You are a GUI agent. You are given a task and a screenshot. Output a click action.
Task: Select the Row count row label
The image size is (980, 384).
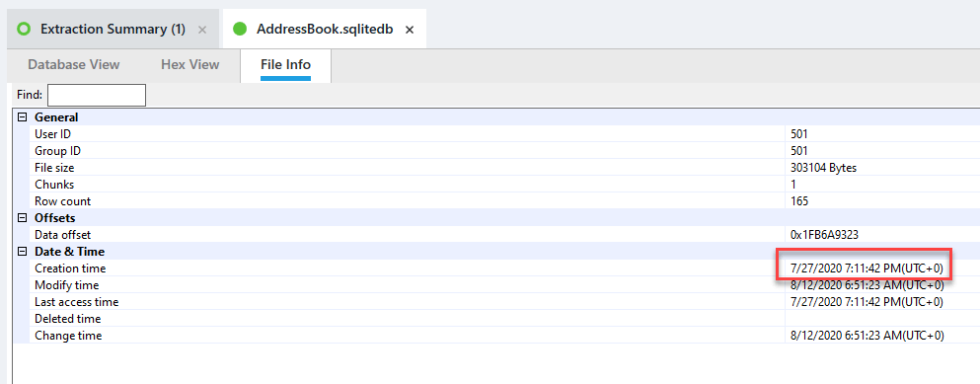pos(62,201)
